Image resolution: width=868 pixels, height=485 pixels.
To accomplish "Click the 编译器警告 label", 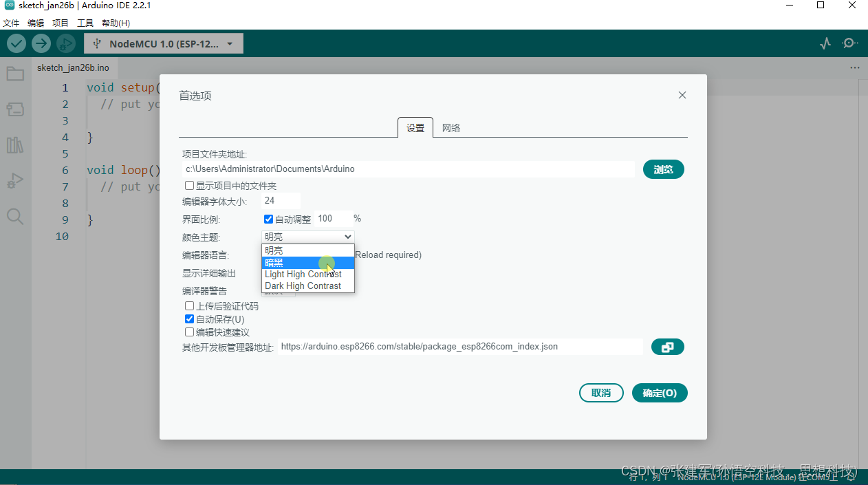I will [204, 291].
